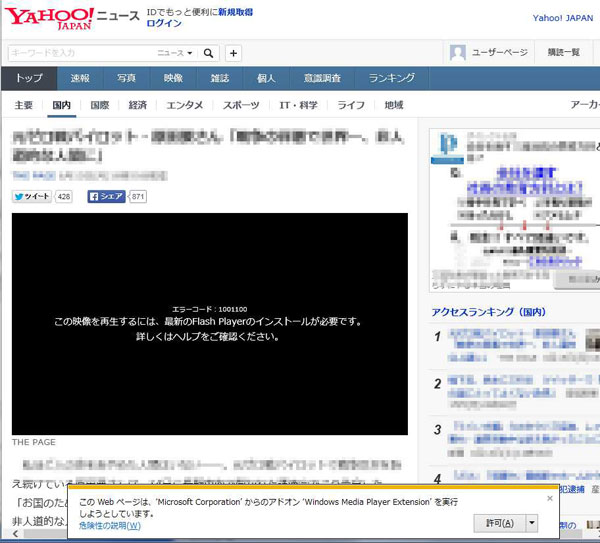Open the ランキング tab

click(391, 78)
